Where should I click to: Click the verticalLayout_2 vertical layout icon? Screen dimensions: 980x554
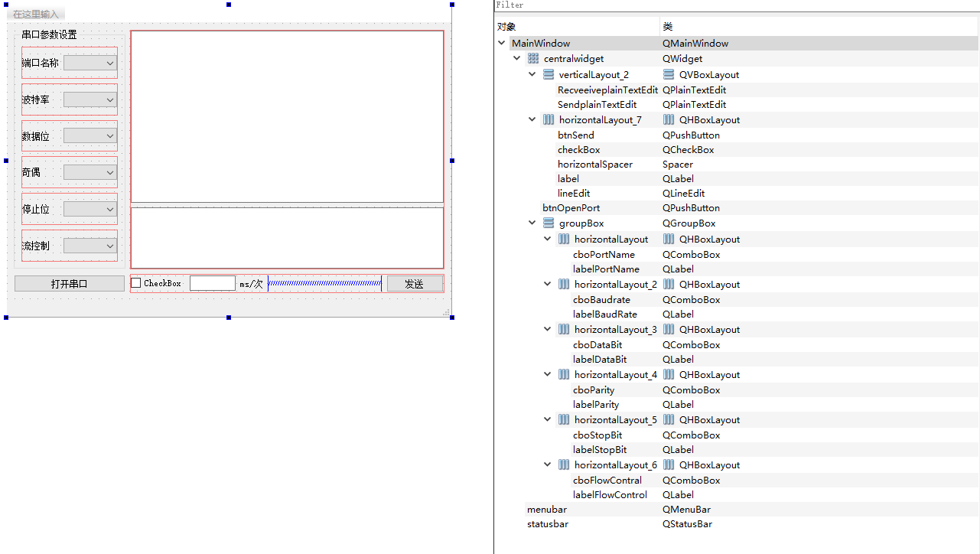click(549, 75)
